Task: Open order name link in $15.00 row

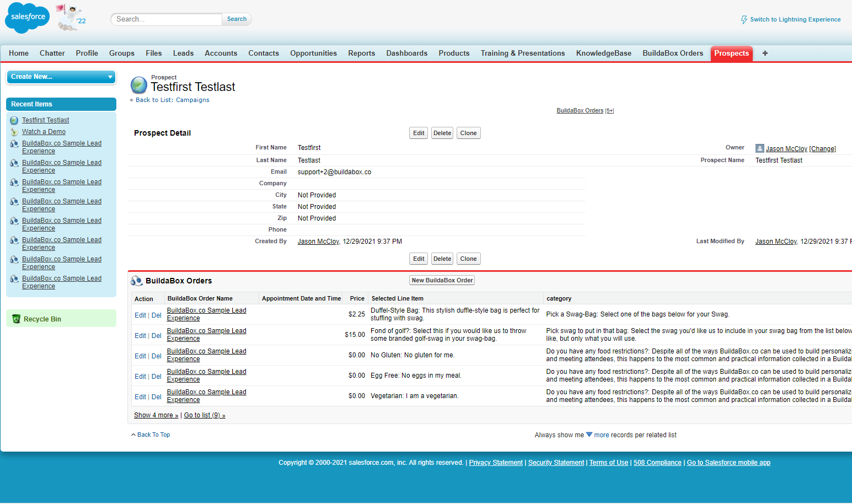Action: pos(206,335)
